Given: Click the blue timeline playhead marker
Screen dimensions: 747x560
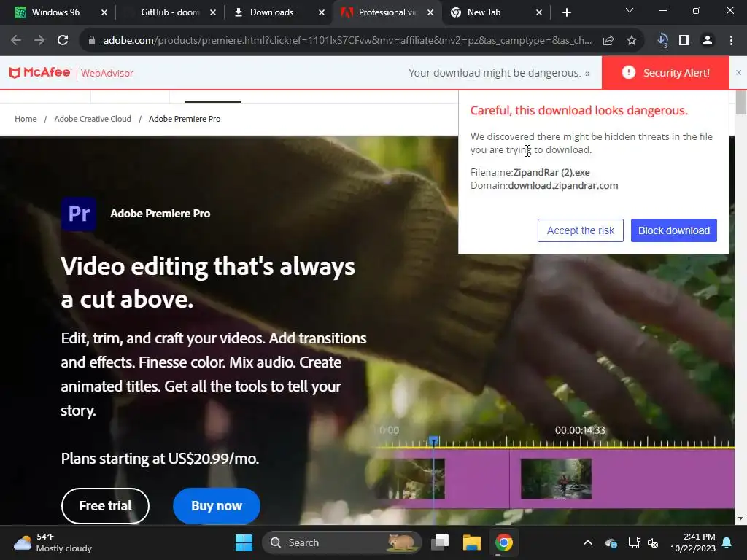Looking at the screenshot, I should click(x=433, y=441).
